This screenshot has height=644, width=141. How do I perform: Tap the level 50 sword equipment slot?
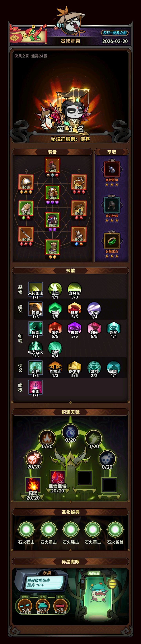[x=26, y=234]
